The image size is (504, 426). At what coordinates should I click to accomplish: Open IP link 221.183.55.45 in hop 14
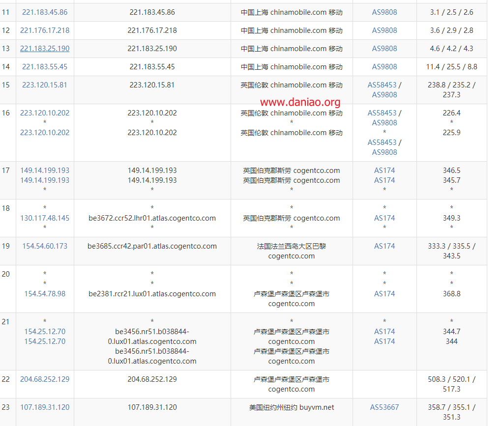[45, 67]
